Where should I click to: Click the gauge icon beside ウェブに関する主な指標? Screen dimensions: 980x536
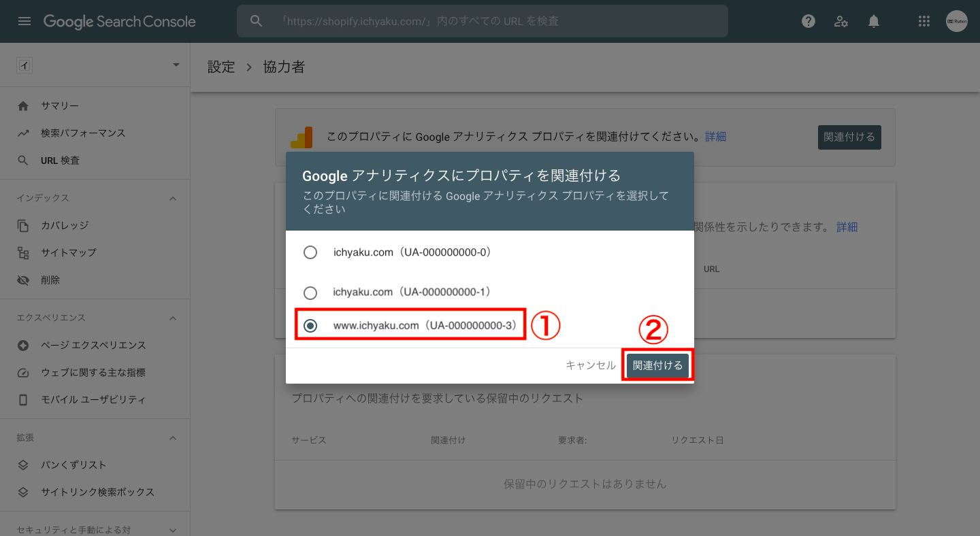(23, 373)
